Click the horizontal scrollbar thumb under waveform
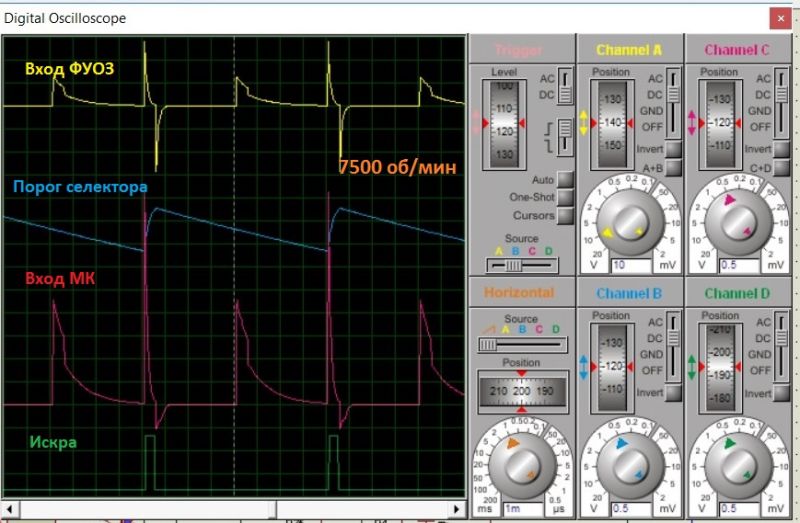 coord(148,509)
